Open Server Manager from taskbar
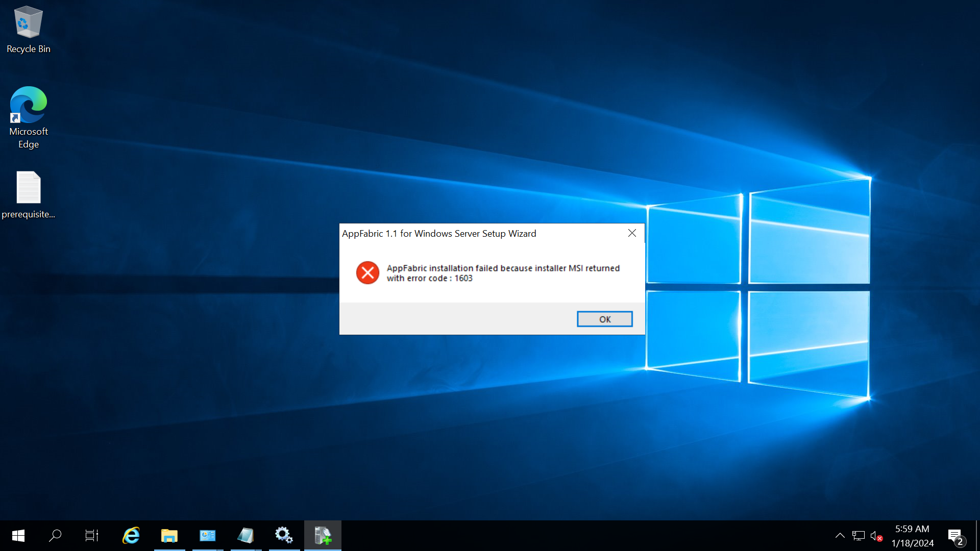Screen dimensions: 980x551 (x=208, y=536)
